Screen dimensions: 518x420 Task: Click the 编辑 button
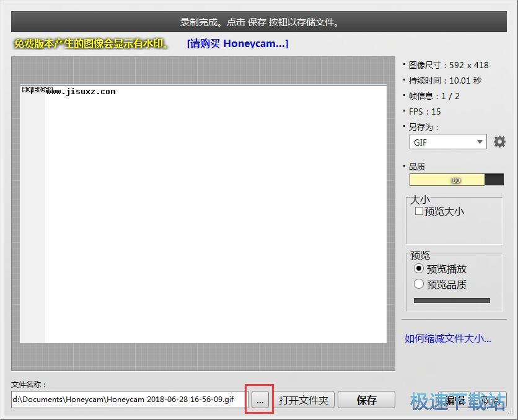[454, 400]
